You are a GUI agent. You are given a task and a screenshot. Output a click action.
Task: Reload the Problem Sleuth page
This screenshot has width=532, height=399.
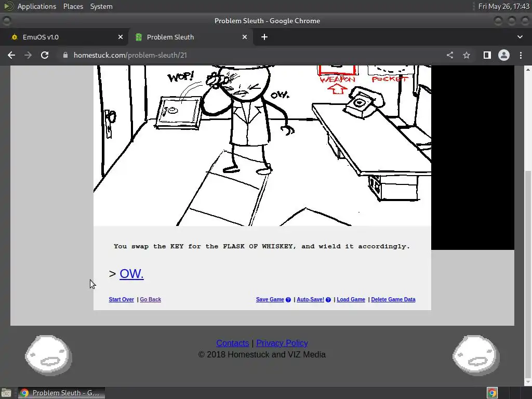tap(45, 55)
